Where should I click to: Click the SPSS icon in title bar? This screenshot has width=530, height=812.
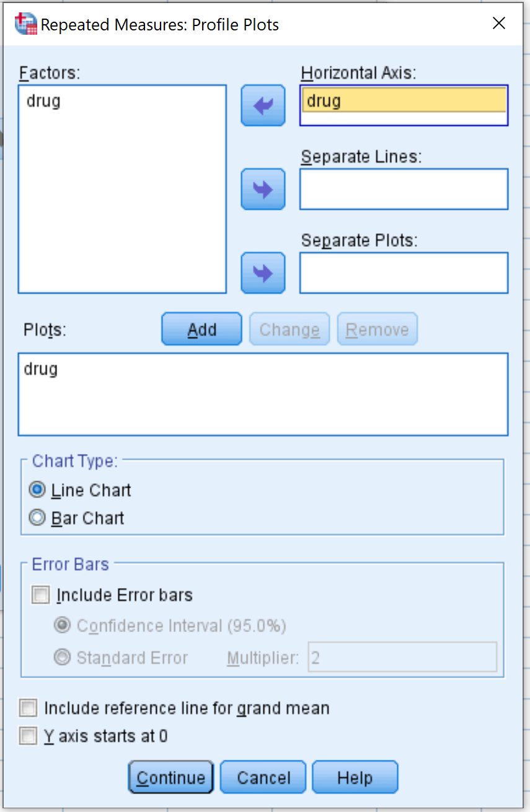pyautogui.click(x=25, y=24)
